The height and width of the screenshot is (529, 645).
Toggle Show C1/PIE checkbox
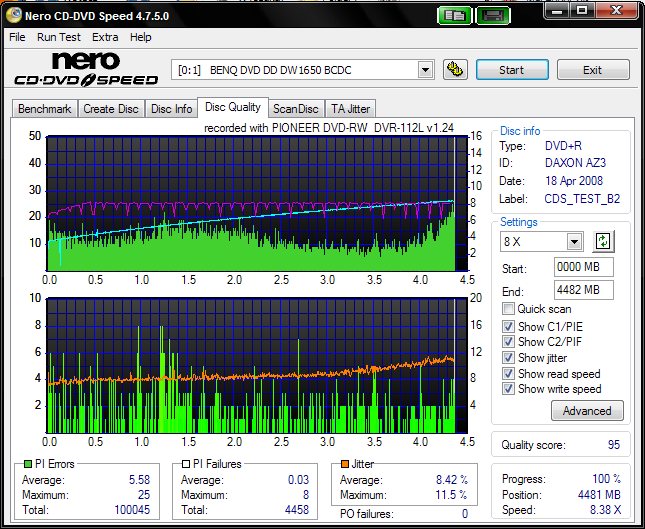[x=508, y=327]
